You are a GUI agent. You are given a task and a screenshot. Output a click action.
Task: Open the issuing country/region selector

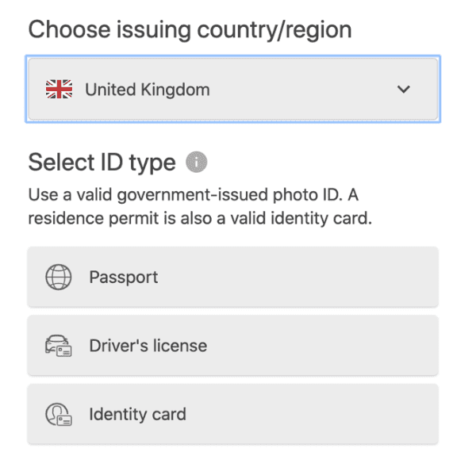(232, 89)
